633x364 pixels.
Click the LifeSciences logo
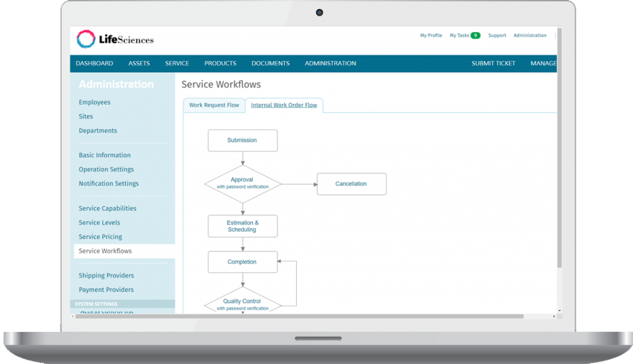coord(115,39)
